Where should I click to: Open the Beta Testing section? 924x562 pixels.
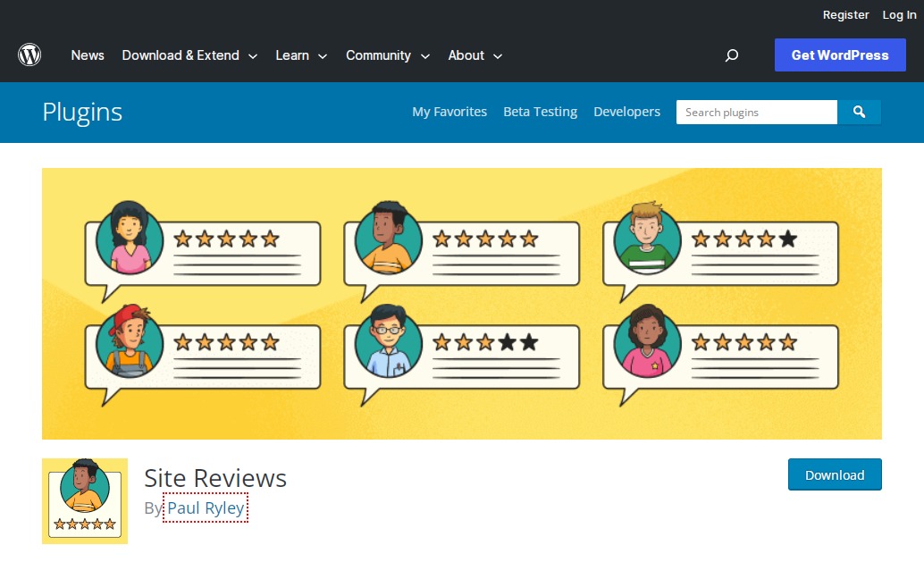(x=540, y=112)
